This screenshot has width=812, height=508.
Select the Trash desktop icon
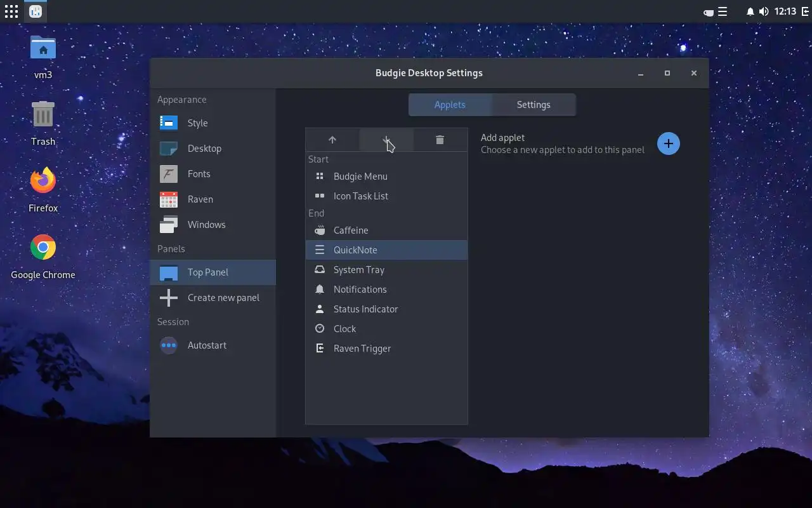click(43, 123)
